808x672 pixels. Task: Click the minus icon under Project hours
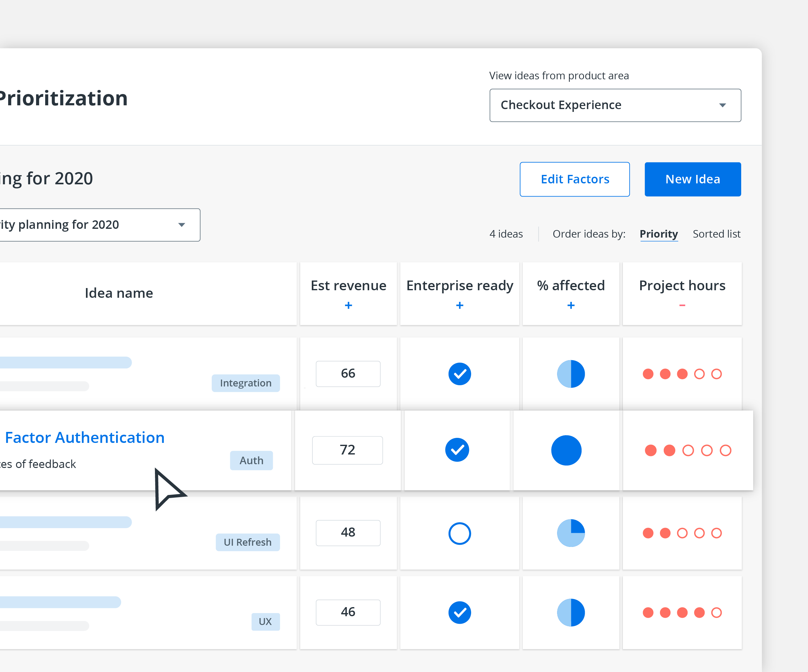(682, 305)
